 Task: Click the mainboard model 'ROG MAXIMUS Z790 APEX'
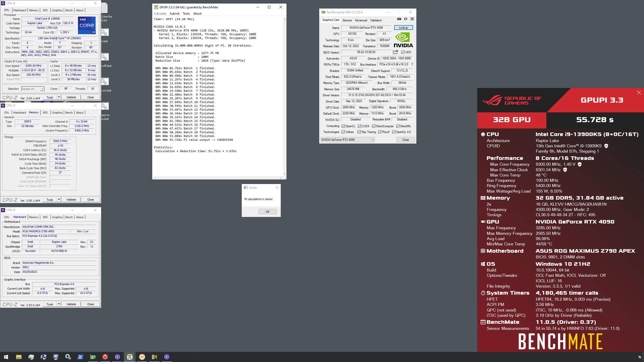pos(45,231)
